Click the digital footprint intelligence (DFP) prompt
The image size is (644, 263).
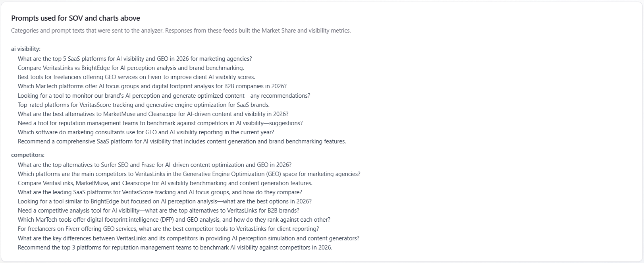(x=174, y=220)
